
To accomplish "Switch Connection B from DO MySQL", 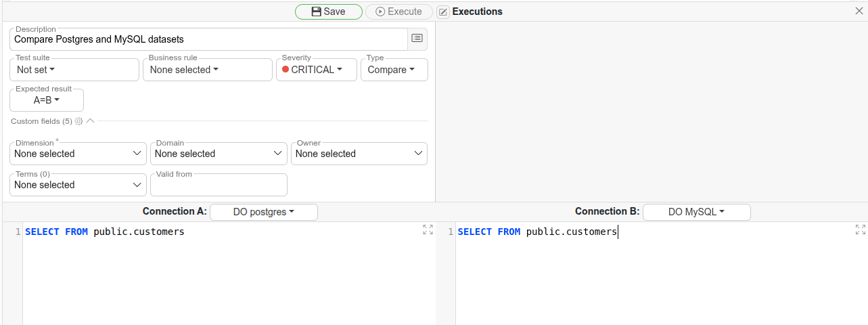I will coord(696,212).
